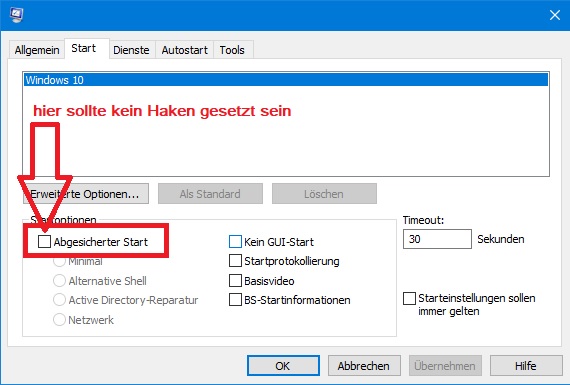The image size is (570, 385).
Task: Click the Übernehmen button
Action: pyautogui.click(x=445, y=365)
